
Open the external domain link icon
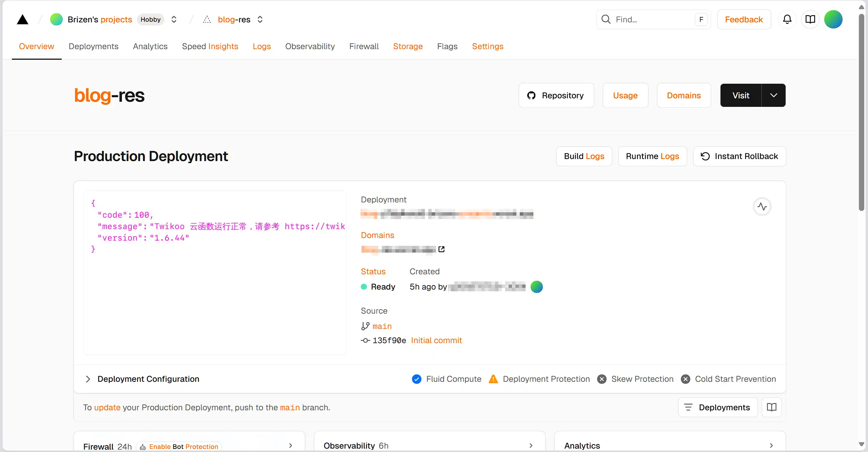pyautogui.click(x=441, y=249)
